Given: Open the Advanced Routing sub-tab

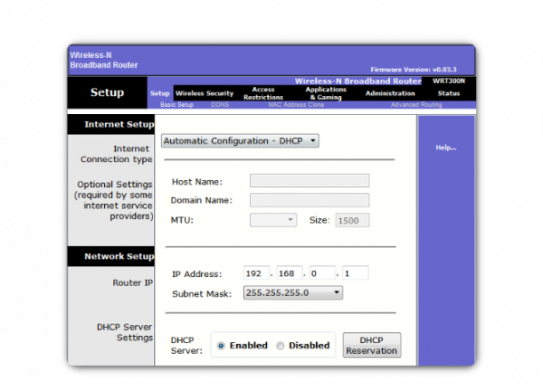Looking at the screenshot, I should point(417,105).
